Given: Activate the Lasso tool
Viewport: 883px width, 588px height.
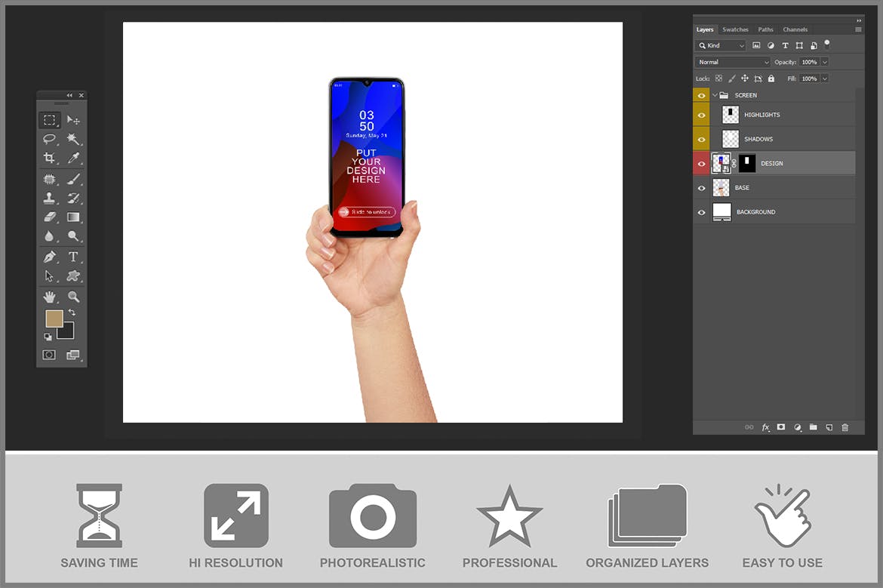Looking at the screenshot, I should click(x=50, y=139).
